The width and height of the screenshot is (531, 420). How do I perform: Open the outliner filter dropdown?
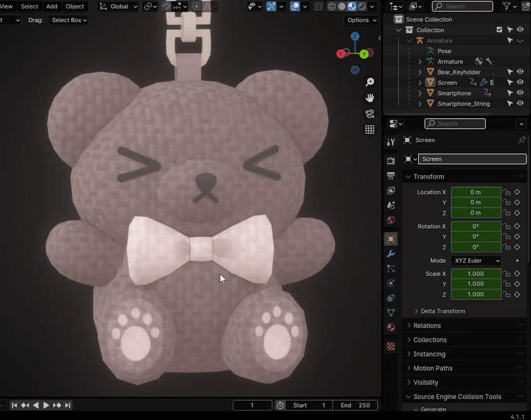pyautogui.click(x=510, y=7)
